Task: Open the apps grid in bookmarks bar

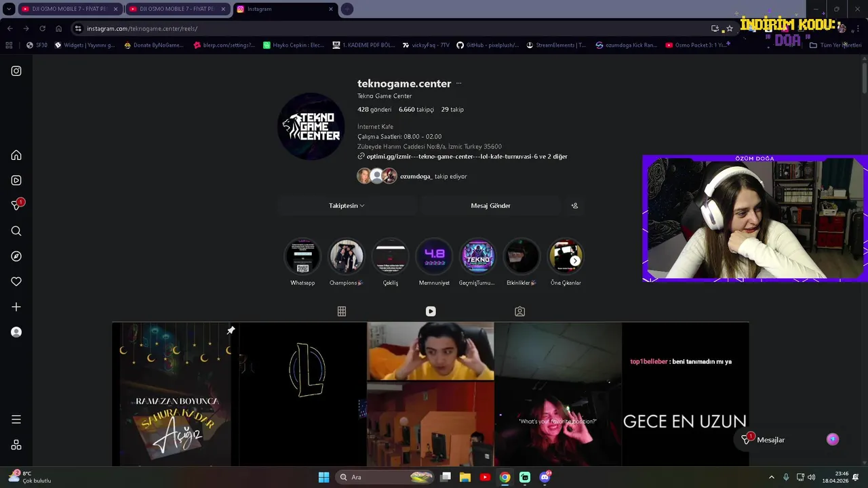Action: coord(9,45)
